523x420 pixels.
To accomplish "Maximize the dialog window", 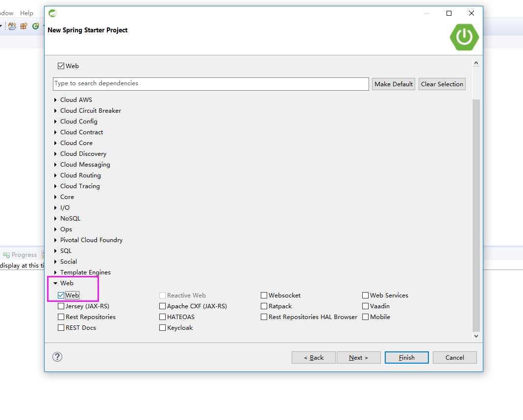I will pyautogui.click(x=449, y=13).
